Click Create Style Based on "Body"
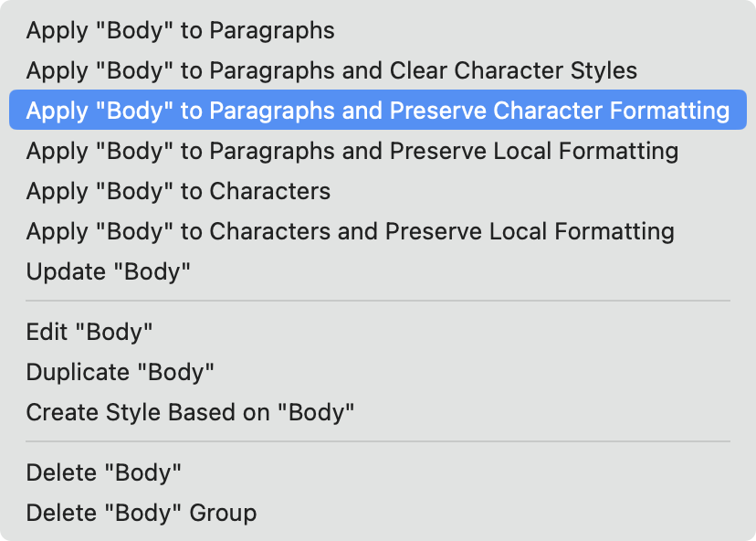 190,412
